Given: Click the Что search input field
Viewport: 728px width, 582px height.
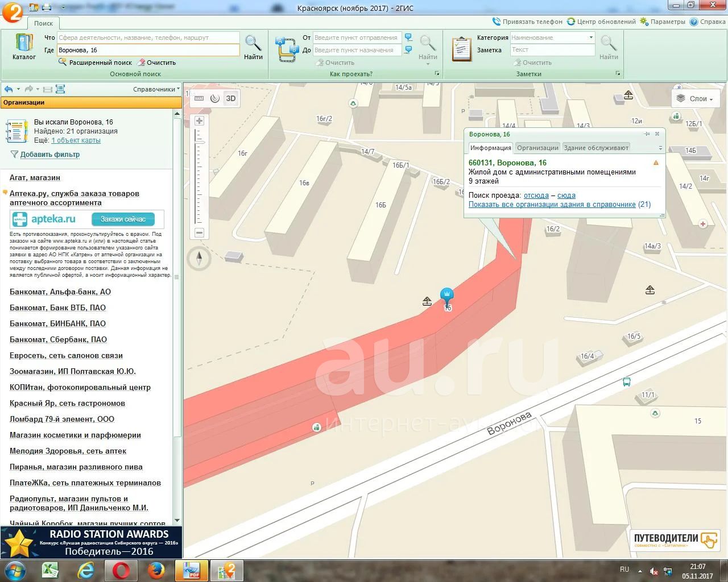Looking at the screenshot, I should point(148,38).
